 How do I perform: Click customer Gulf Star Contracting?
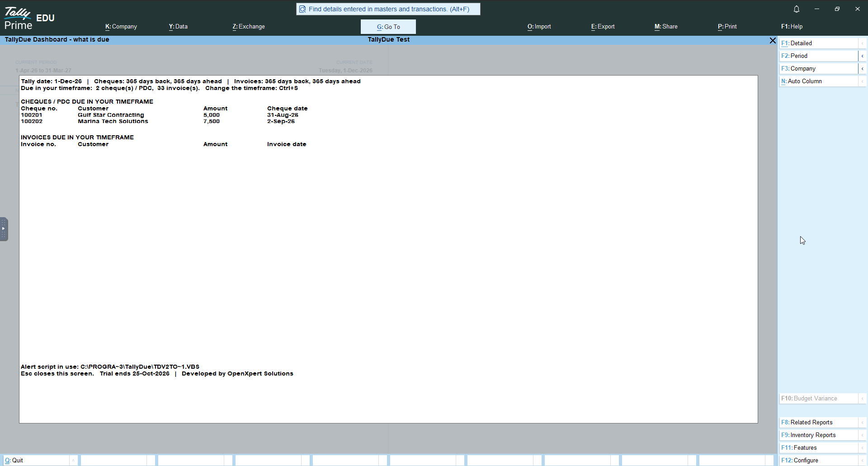tap(111, 115)
